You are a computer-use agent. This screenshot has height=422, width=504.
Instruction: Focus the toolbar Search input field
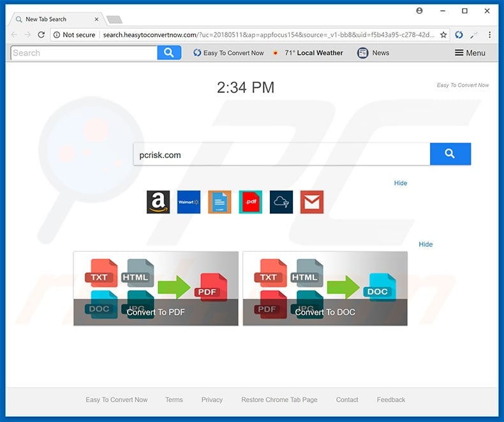[84, 53]
